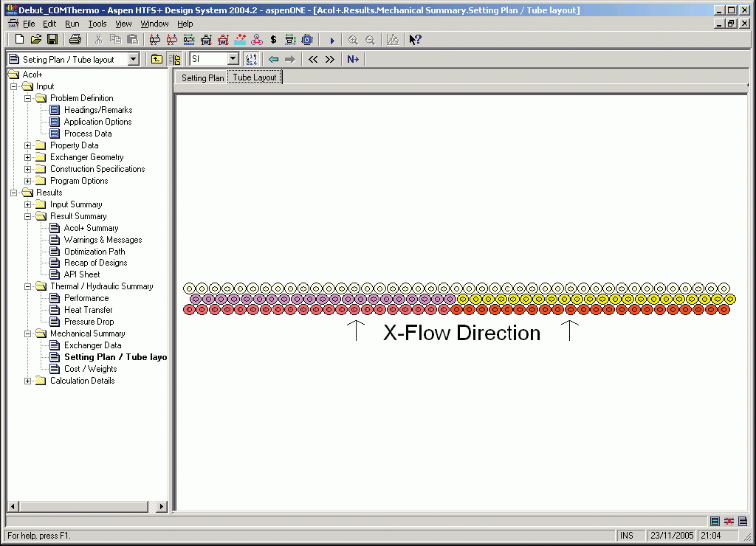756x546 pixels.
Task: Click the tree panel scroll left arrow
Action: pyautogui.click(x=13, y=506)
